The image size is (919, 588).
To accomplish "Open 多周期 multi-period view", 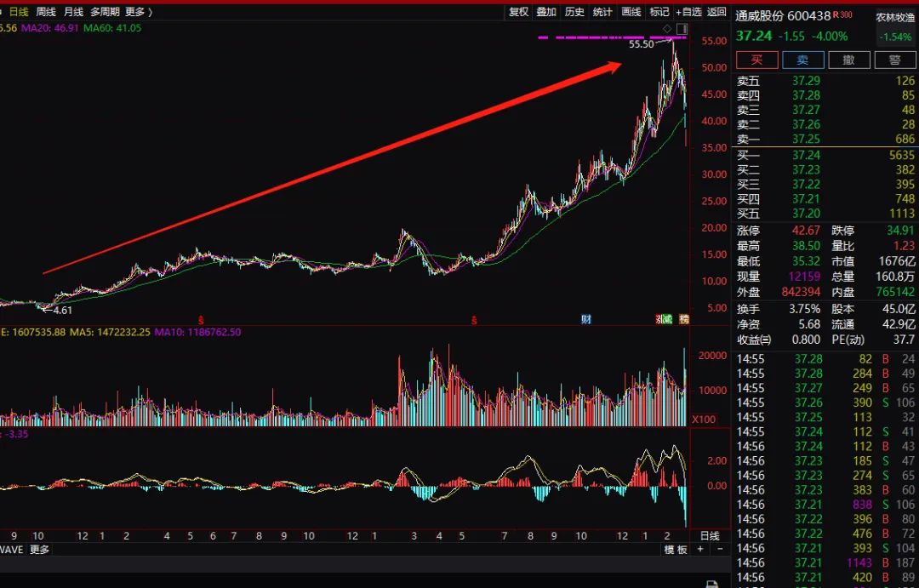I will pyautogui.click(x=105, y=12).
